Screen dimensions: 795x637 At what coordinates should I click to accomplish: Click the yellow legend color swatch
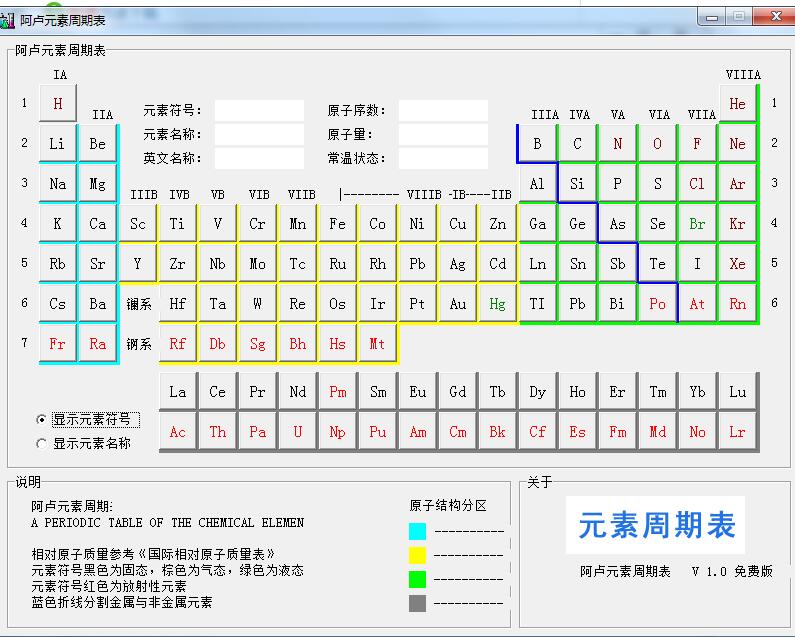417,555
